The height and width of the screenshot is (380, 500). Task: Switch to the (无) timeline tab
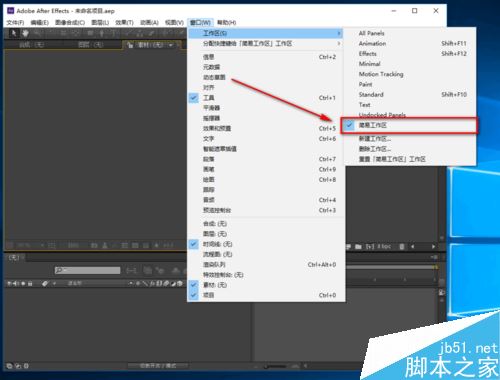click(14, 257)
